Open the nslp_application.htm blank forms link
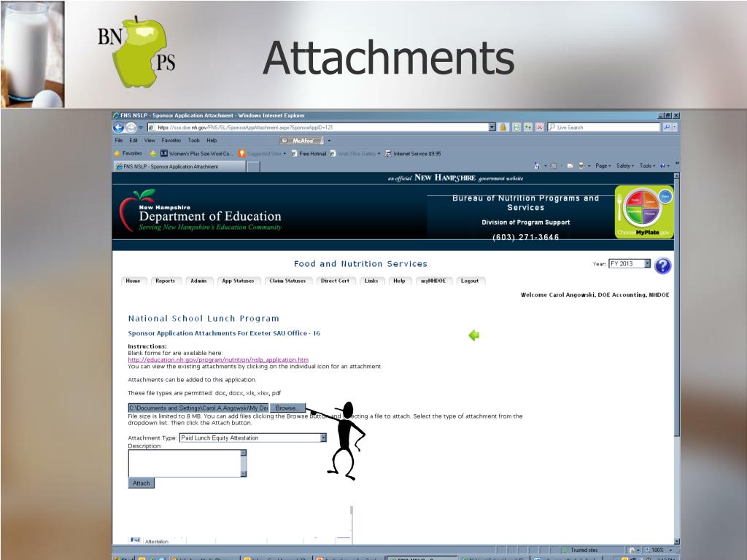Screen dimensions: 747x560 pos(218,359)
